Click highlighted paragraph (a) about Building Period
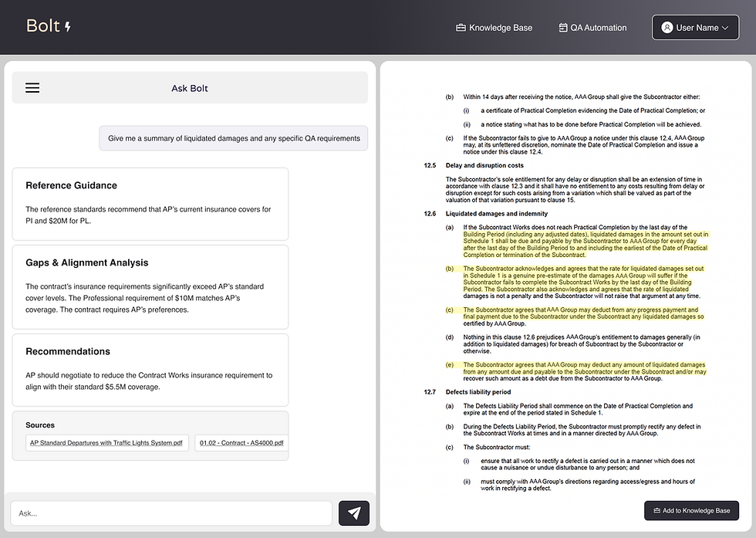The width and height of the screenshot is (756, 538). point(586,242)
